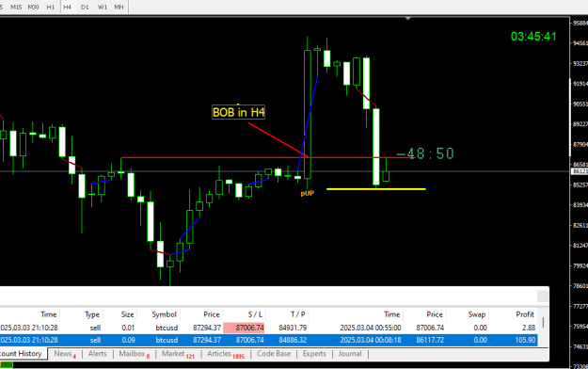Click sell in the 0.09 size row
Viewport: 588px width, 369px height.
tap(95, 340)
